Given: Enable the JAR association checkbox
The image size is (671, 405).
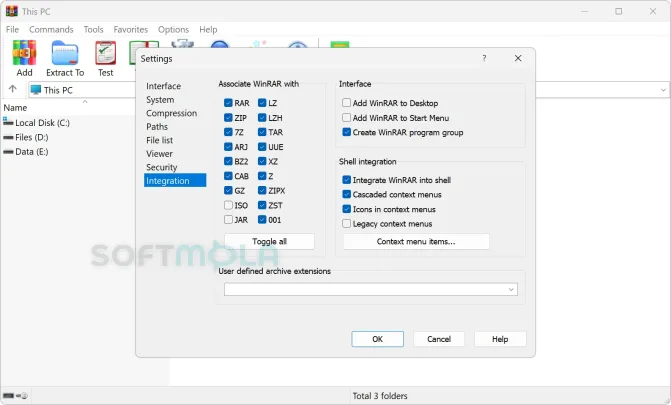Looking at the screenshot, I should (228, 220).
